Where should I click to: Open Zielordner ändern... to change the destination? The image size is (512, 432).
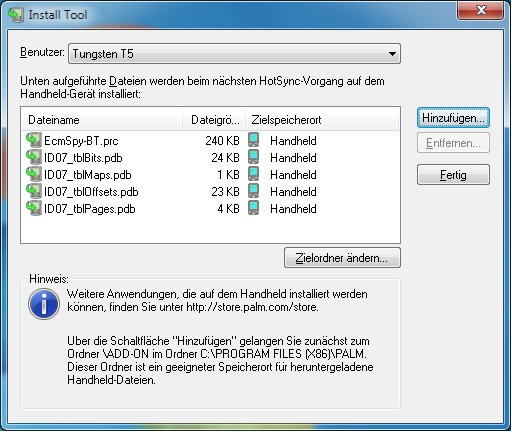(342, 258)
